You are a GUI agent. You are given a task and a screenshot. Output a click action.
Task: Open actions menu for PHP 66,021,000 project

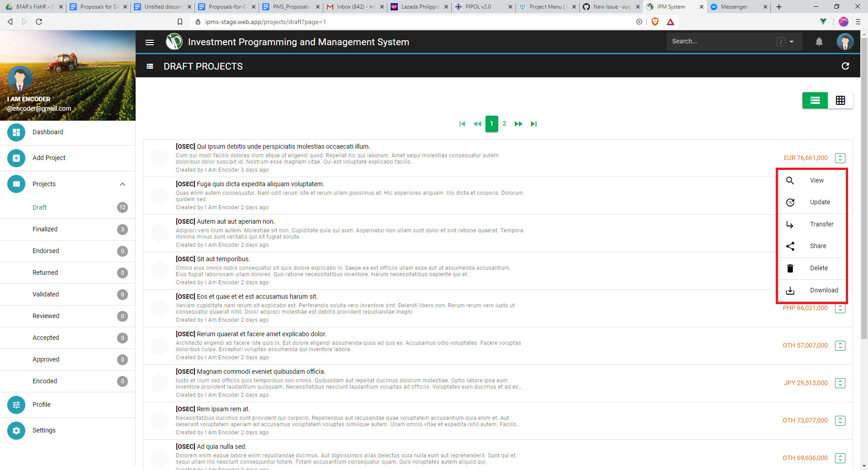pyautogui.click(x=840, y=308)
